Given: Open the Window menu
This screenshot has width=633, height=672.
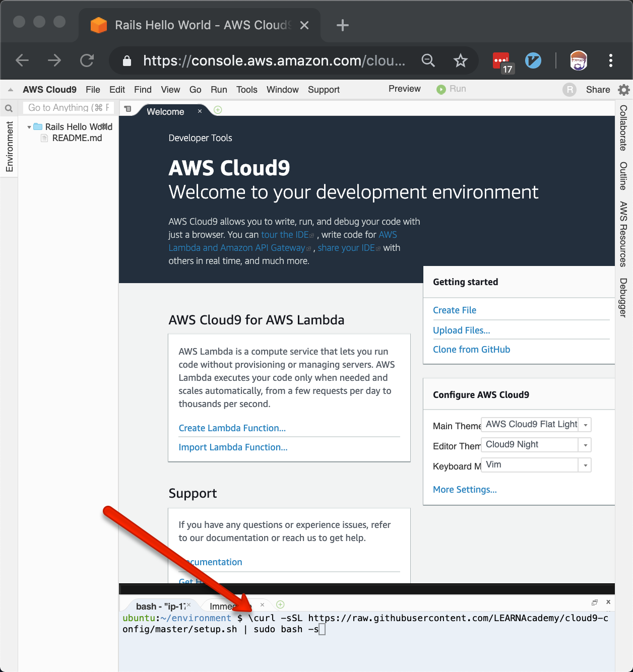Looking at the screenshot, I should click(283, 90).
